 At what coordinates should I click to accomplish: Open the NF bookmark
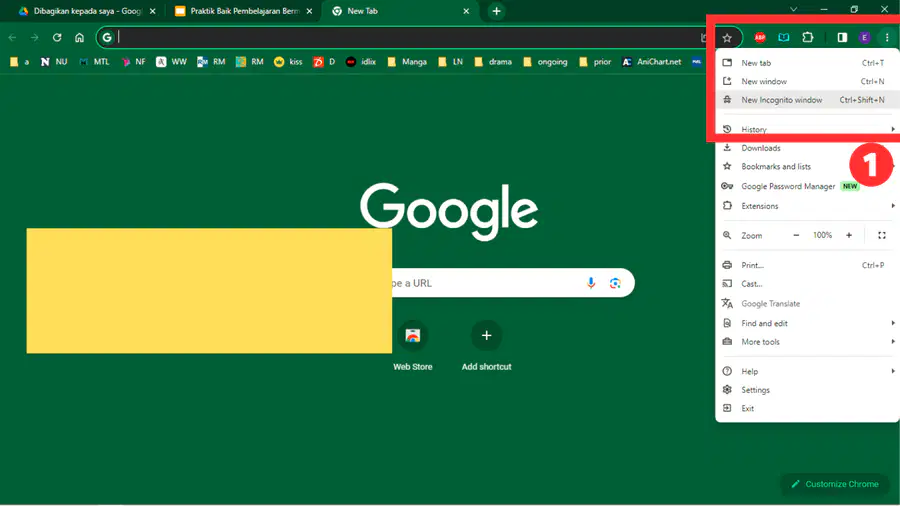[x=134, y=62]
